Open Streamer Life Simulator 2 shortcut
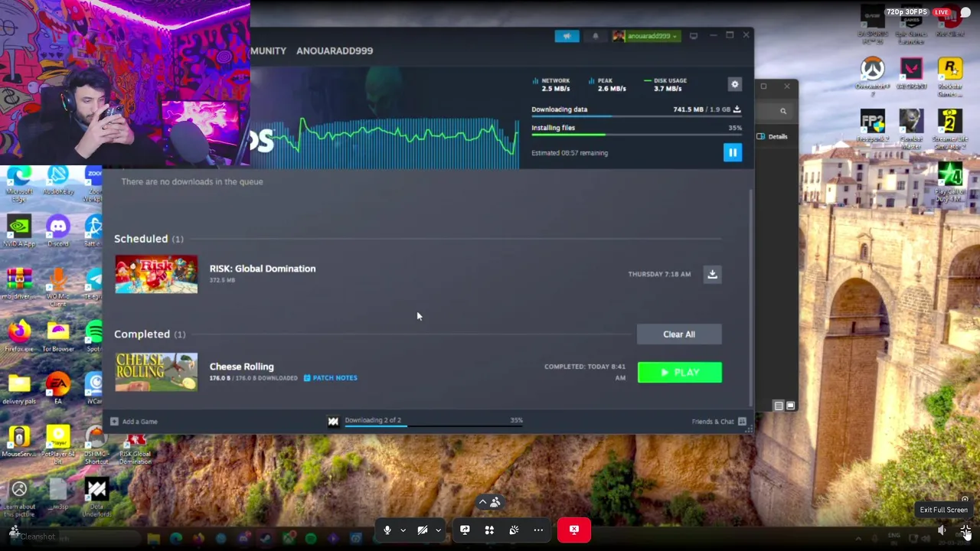The height and width of the screenshot is (551, 980). (950, 130)
